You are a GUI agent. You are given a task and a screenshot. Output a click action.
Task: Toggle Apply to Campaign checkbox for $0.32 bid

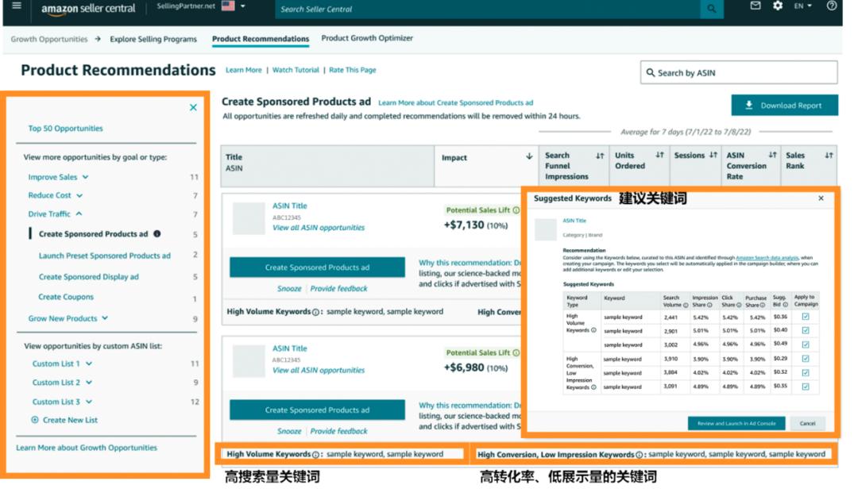(x=806, y=373)
